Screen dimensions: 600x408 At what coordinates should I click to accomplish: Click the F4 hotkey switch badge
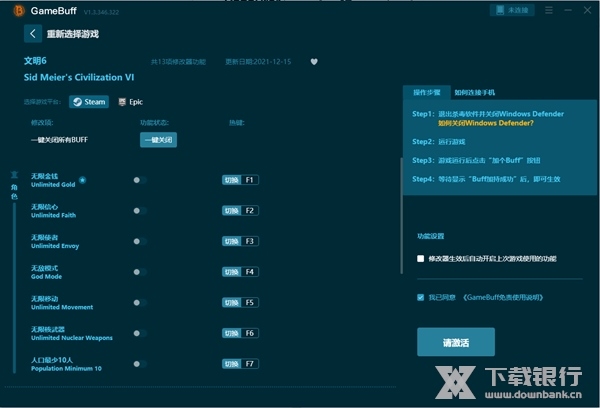point(240,272)
